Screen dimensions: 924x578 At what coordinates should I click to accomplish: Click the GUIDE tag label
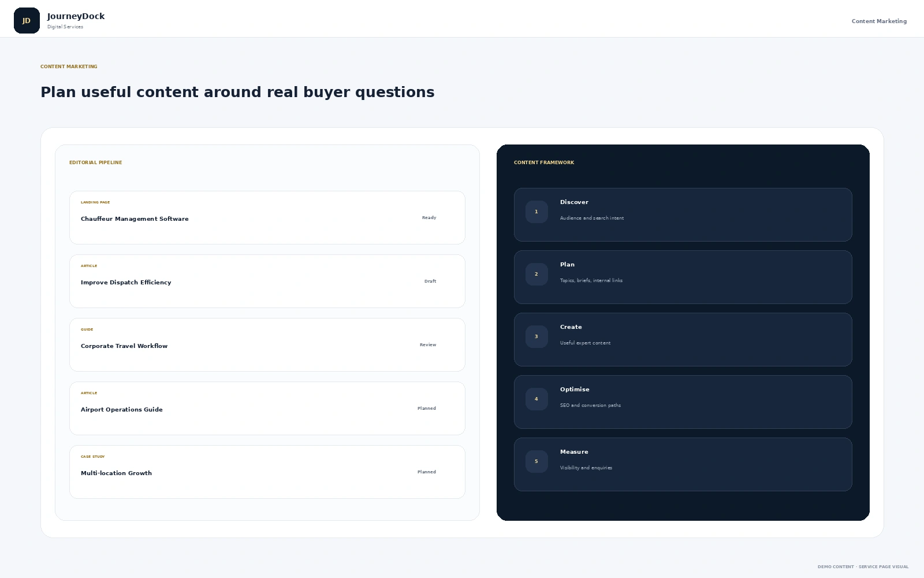87,329
